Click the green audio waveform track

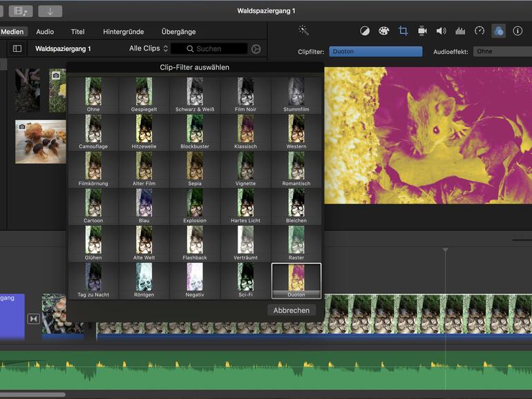266,370
